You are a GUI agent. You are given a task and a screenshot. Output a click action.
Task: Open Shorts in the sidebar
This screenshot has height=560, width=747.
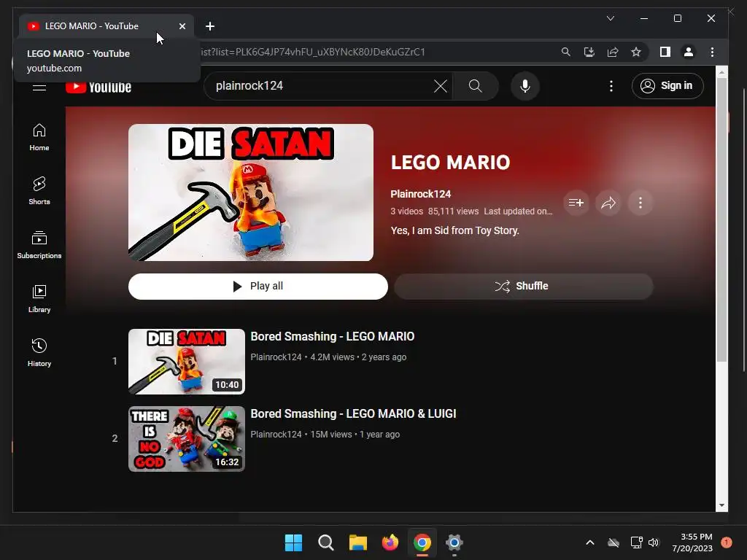(x=39, y=191)
